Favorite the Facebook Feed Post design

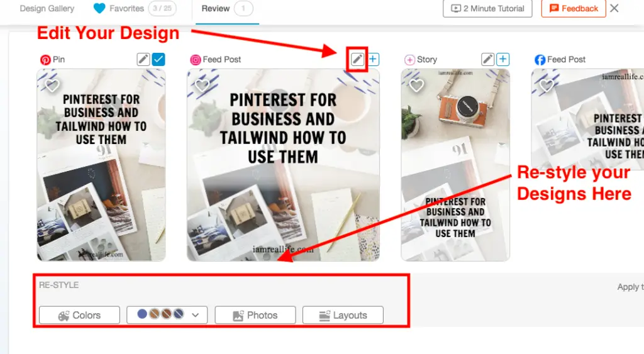(x=547, y=86)
